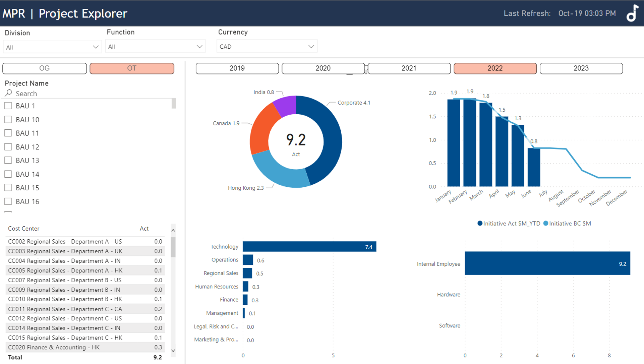Expand the Function dropdown
Image resolution: width=644 pixels, height=364 pixels.
155,47
